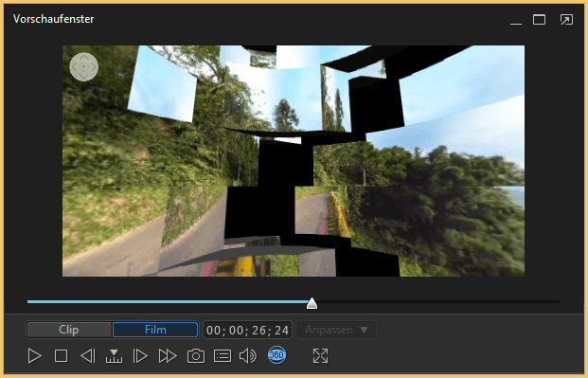Edit the timecode field 00;00;26;24

(247, 330)
